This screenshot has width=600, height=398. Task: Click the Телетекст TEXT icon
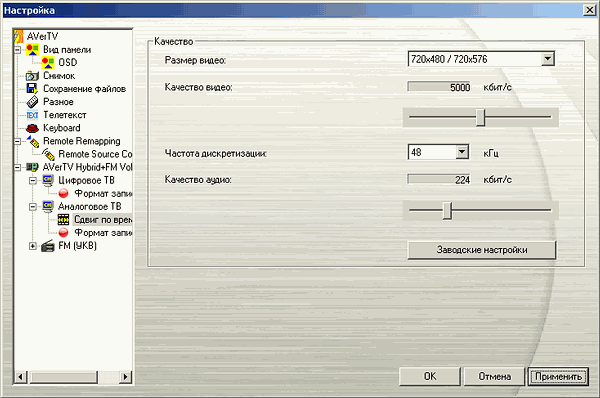pos(33,115)
